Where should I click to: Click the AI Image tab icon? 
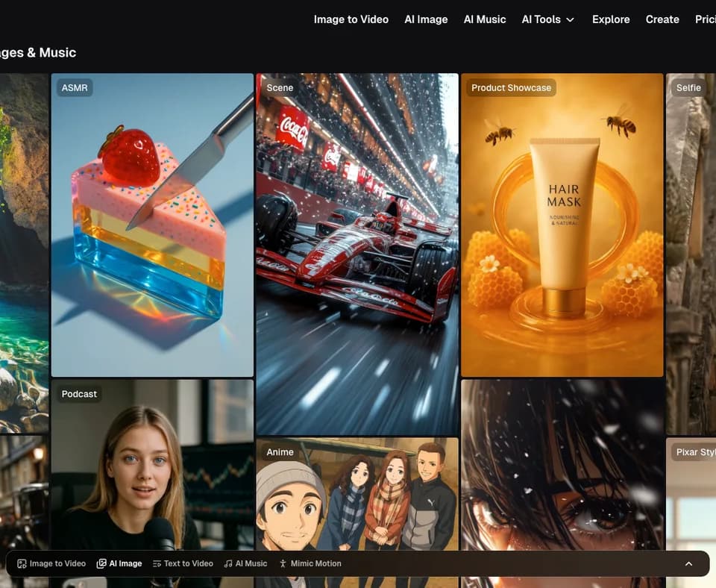101,563
